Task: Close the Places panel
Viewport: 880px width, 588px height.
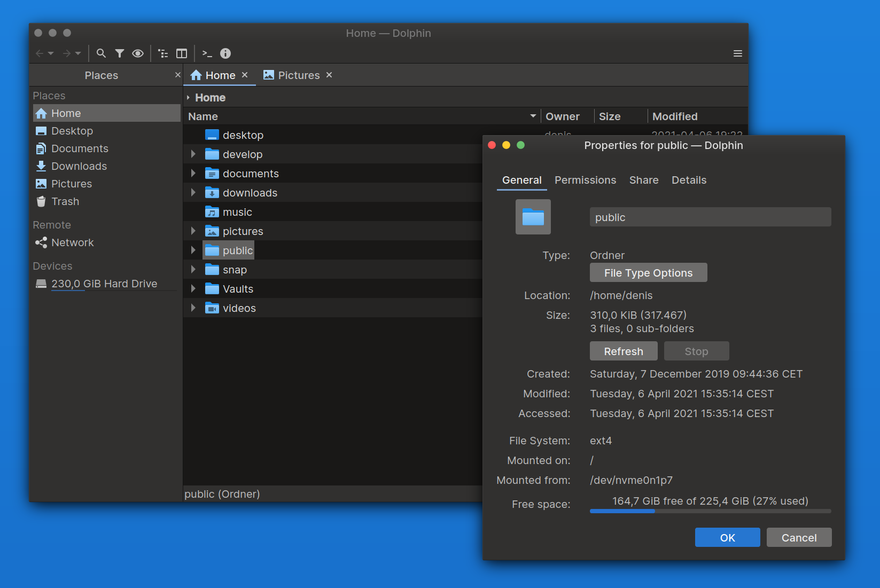Action: click(x=177, y=75)
